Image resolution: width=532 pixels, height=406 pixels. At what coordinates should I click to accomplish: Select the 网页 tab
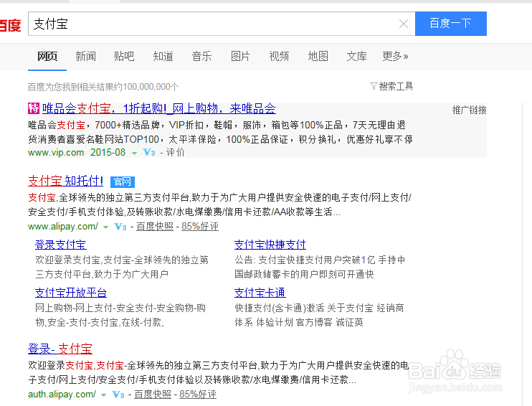47,56
